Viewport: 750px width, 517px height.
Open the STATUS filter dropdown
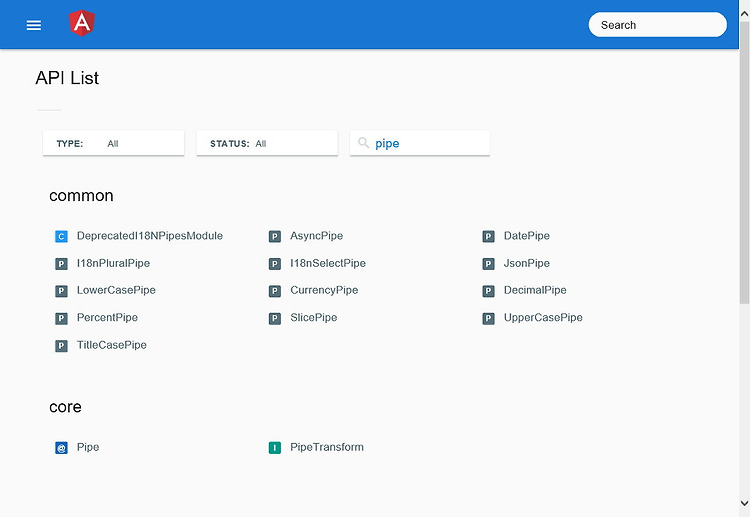pos(267,143)
